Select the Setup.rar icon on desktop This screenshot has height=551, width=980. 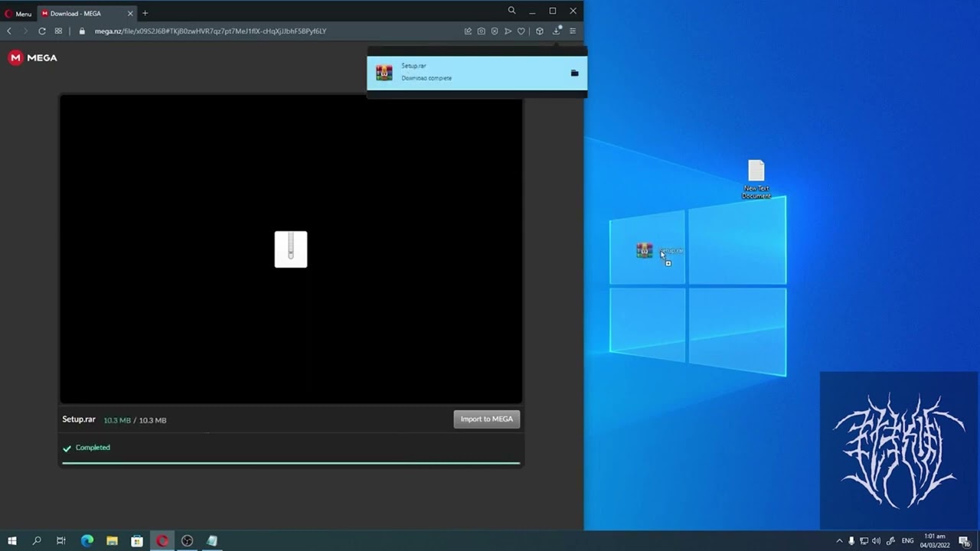[x=645, y=250]
